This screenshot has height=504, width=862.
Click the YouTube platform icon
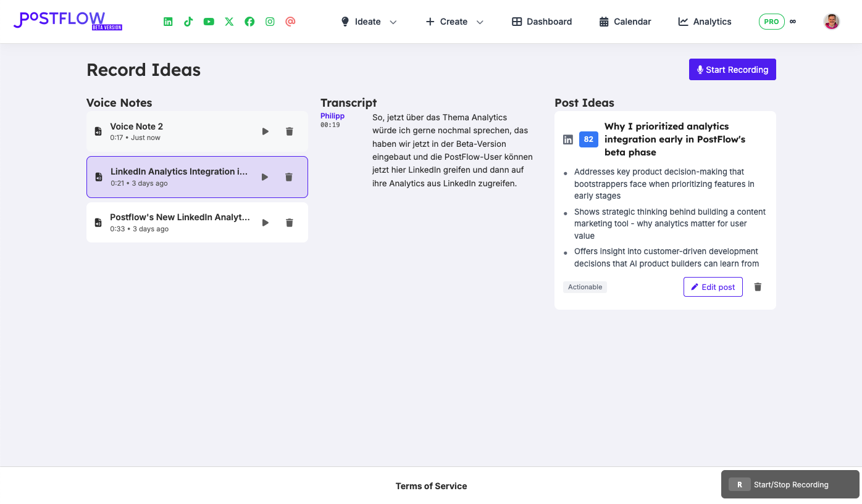(x=209, y=21)
